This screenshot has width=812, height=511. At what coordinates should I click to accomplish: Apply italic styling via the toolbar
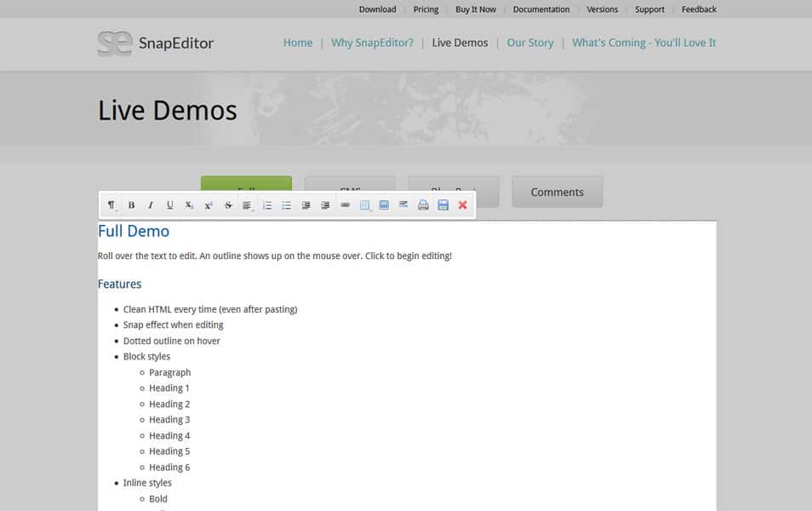(x=150, y=204)
